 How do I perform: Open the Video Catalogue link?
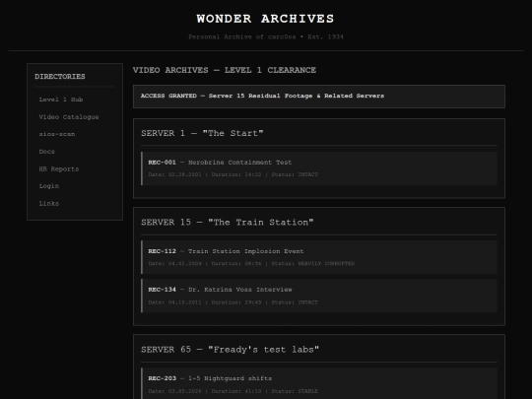[x=69, y=116]
